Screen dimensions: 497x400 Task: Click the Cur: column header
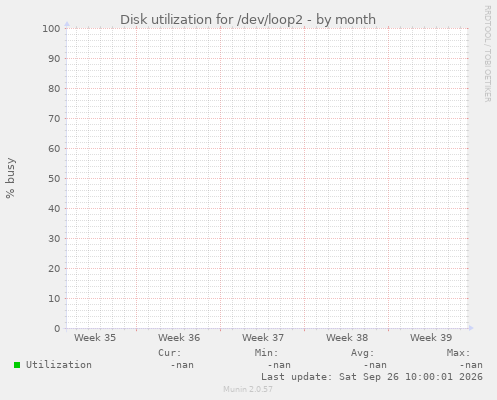click(170, 353)
